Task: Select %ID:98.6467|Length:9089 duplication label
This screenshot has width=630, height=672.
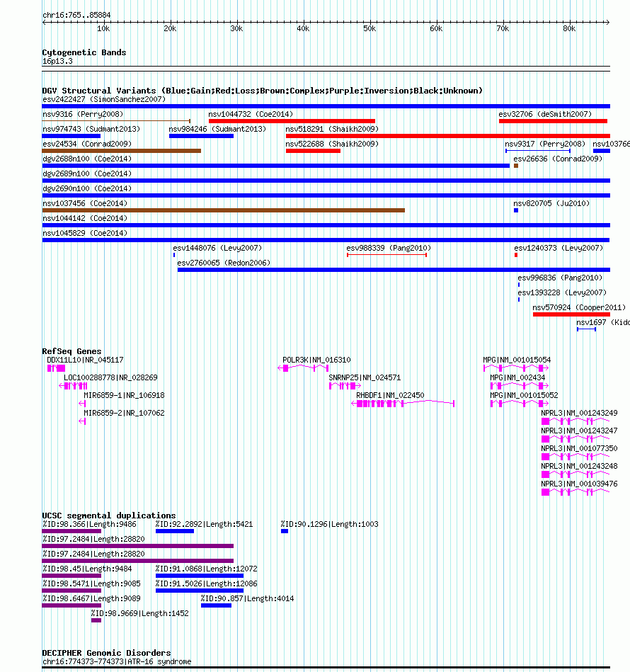Action: (91, 599)
